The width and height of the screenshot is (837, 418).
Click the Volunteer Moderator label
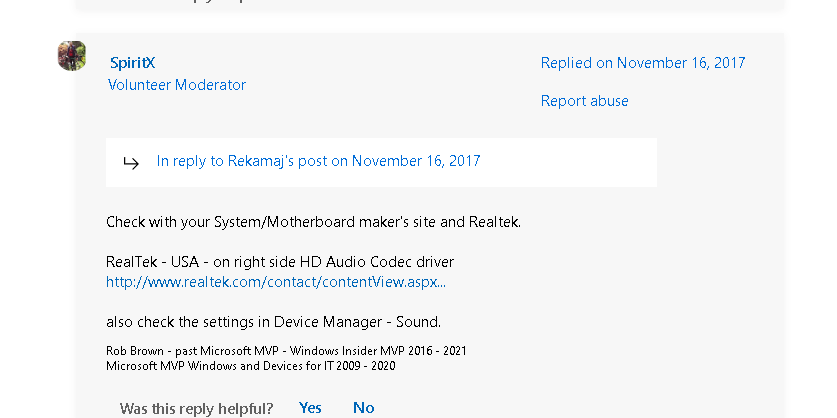pos(177,85)
